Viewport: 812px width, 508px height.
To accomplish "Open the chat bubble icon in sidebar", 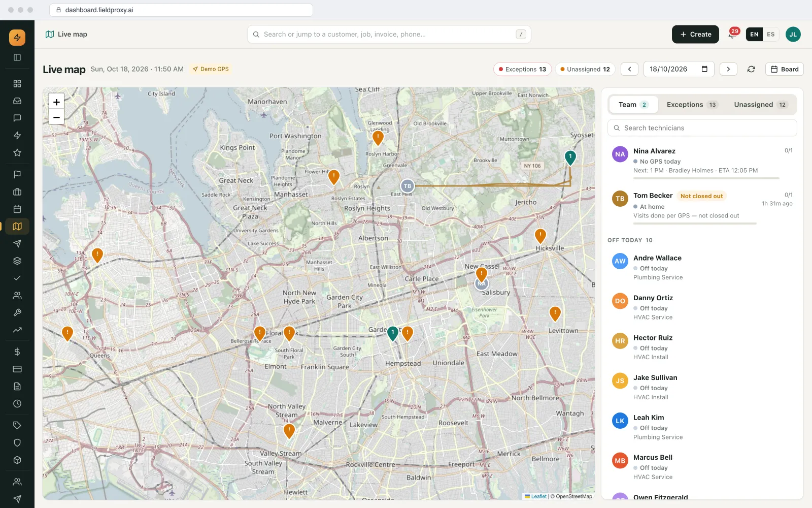I will [x=17, y=118].
